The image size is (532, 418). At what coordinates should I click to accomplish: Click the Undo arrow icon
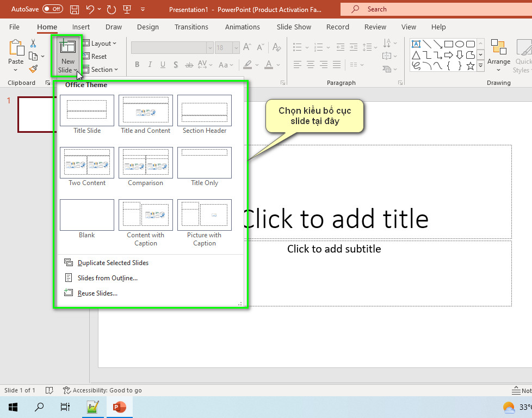(x=90, y=9)
